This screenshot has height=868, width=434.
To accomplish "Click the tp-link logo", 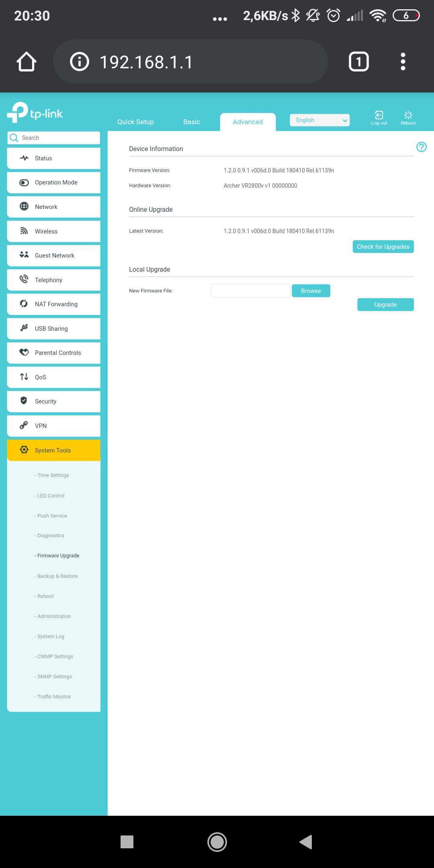I will coord(35,113).
